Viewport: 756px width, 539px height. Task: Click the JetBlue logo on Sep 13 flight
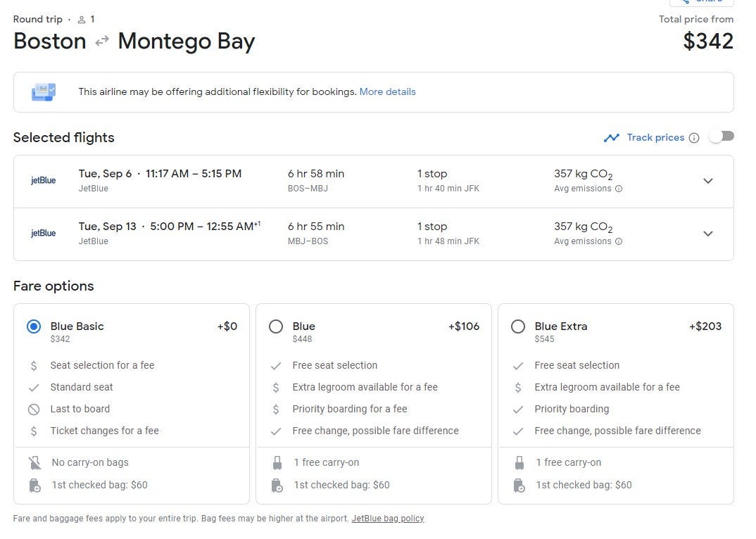pyautogui.click(x=44, y=234)
